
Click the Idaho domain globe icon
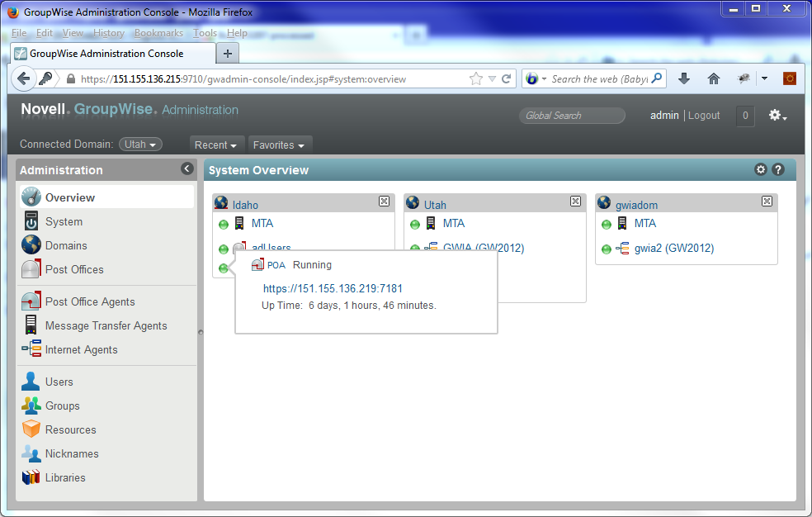point(221,202)
